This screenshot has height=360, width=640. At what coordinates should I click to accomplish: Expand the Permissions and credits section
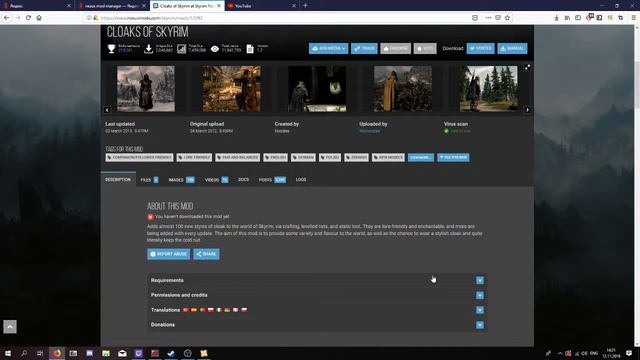[x=480, y=295]
